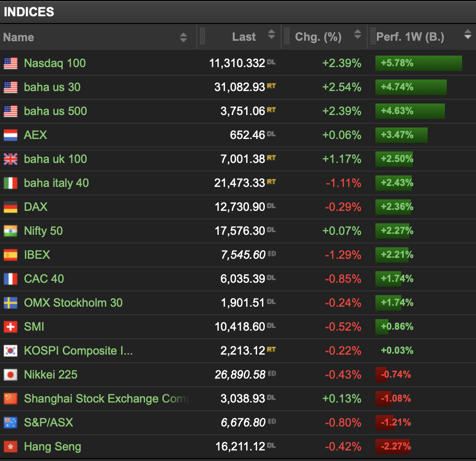Sort by Last column sort arrows
This screenshot has height=461, width=476.
coord(272,35)
